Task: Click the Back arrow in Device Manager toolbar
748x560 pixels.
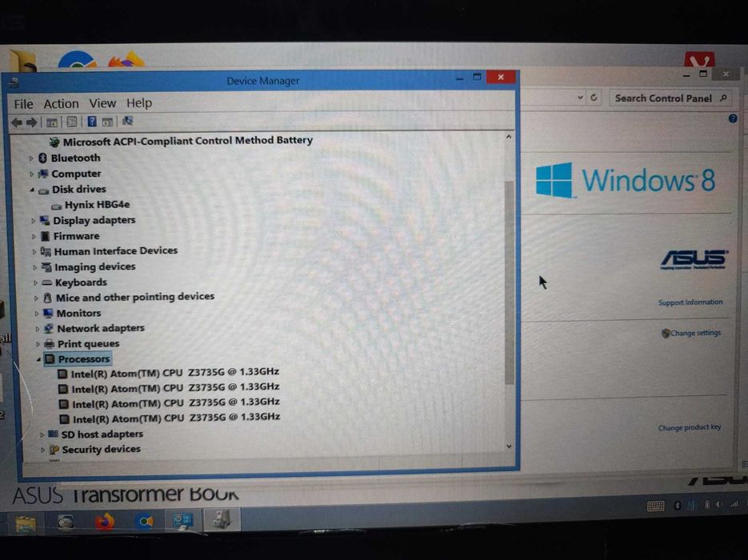Action: (x=17, y=122)
